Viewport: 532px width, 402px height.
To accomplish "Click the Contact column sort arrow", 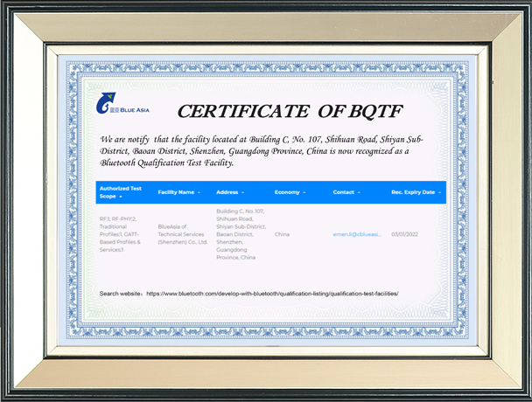I will pyautogui.click(x=360, y=192).
